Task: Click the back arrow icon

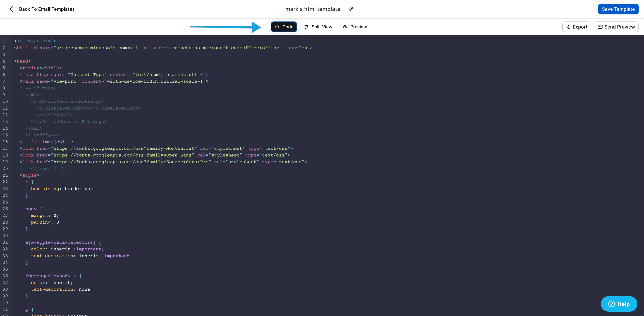Action: click(12, 9)
